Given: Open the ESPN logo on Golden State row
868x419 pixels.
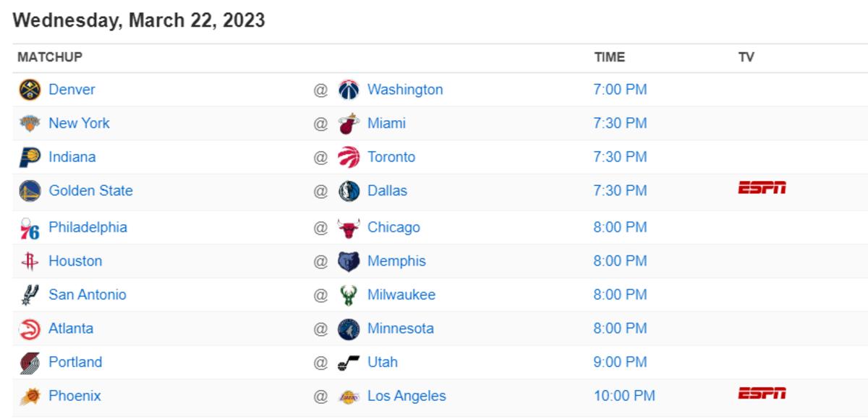Looking at the screenshot, I should coord(762,188).
